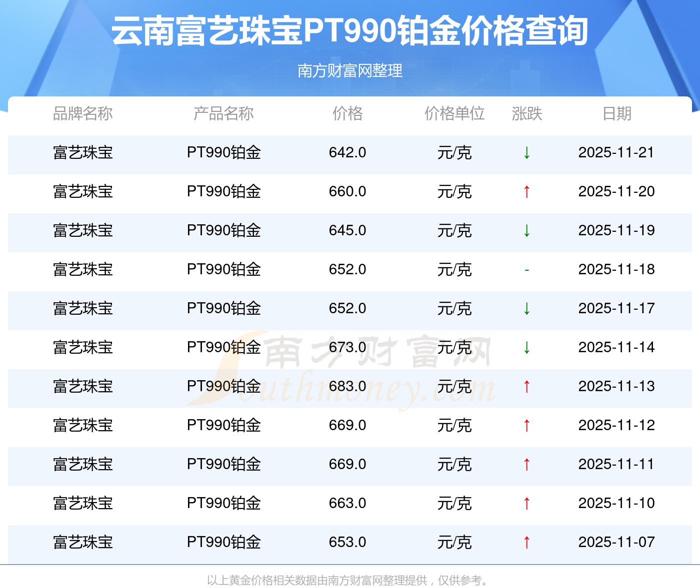700x588 pixels.
Task: Click the subtitle 南方财富网整理
Action: (350, 71)
